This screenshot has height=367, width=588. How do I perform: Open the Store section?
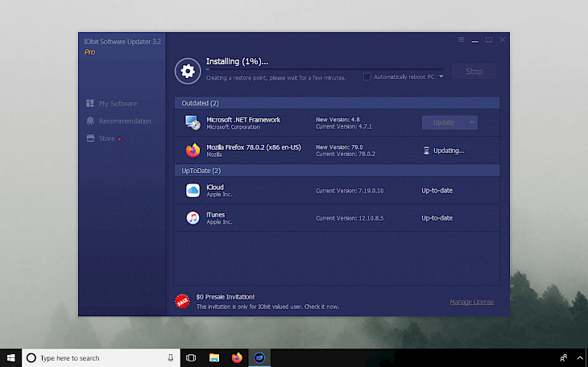107,138
